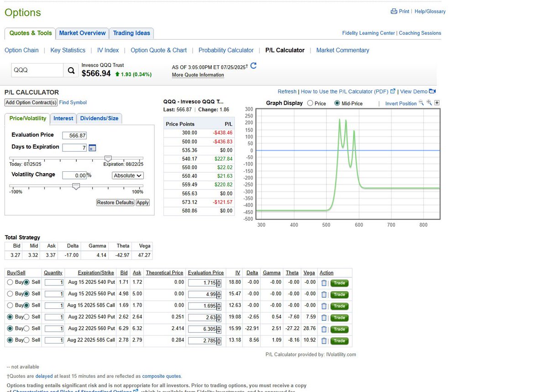
Task: Go to the Option Chain page
Action: coord(21,50)
